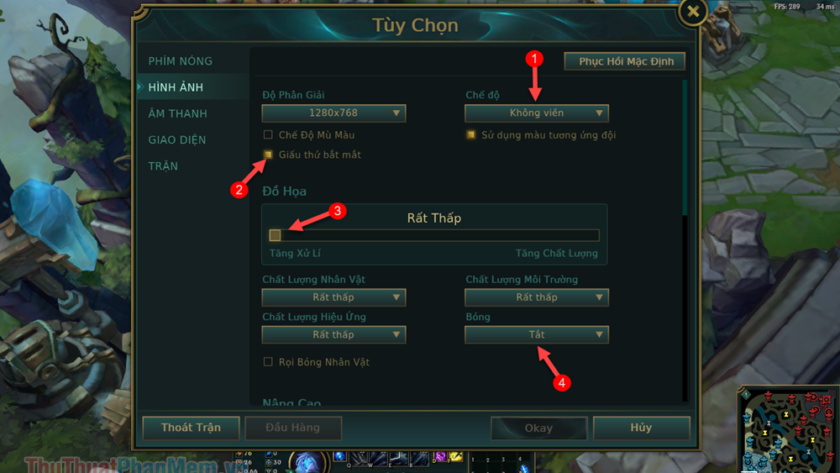The width and height of the screenshot is (840, 473).
Task: Click the yellow item icon in inventory
Action: [456, 456]
